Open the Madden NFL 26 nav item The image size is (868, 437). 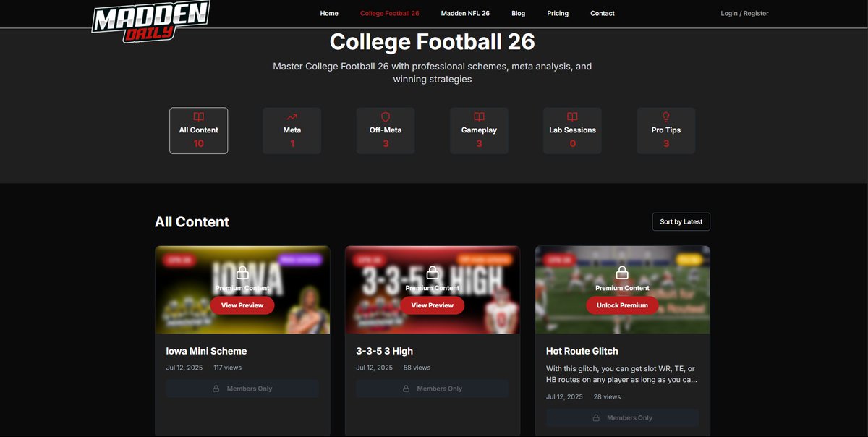click(x=465, y=13)
